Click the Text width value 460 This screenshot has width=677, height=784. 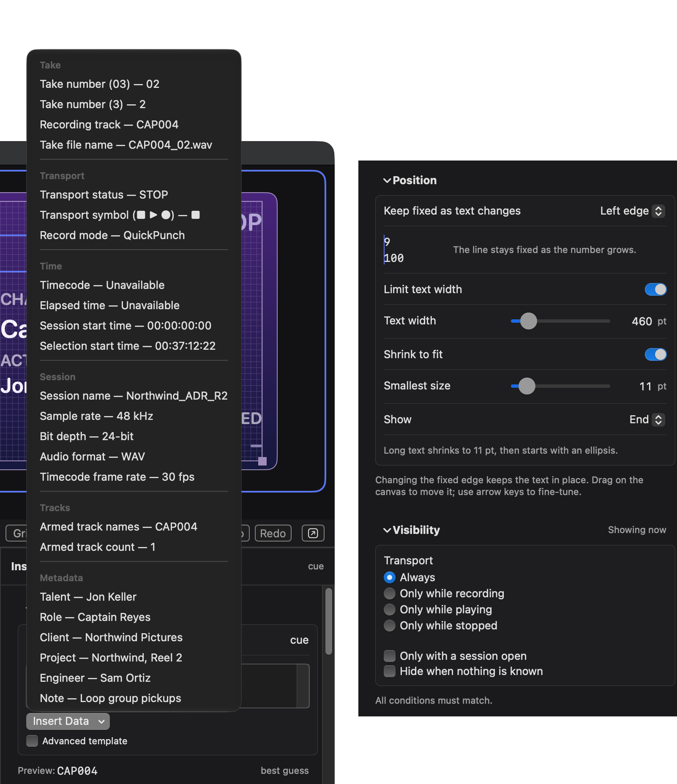point(642,321)
